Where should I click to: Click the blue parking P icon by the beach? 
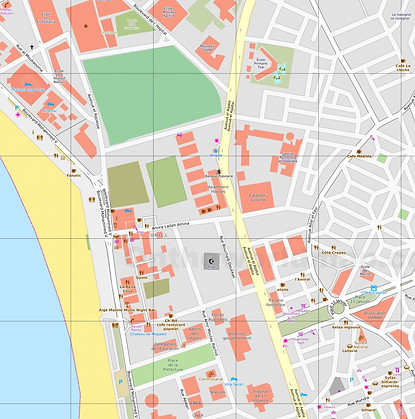point(120,382)
